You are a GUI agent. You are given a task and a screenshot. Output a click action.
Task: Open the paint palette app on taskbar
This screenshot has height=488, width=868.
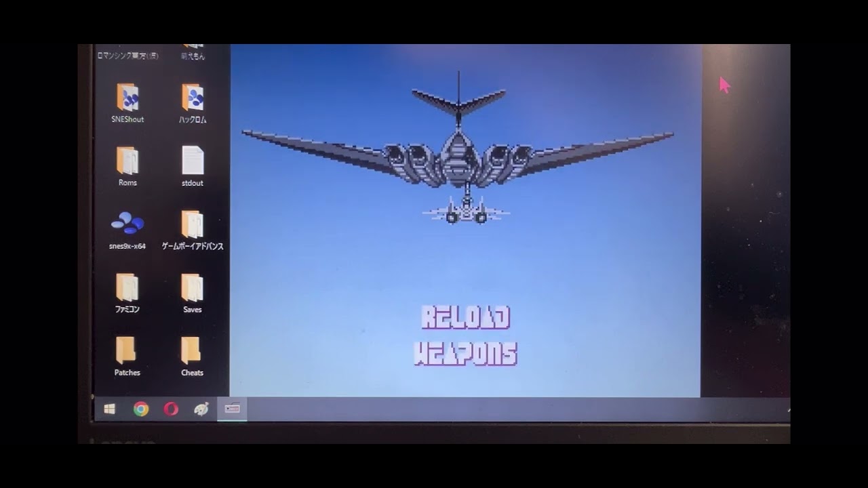tap(201, 409)
